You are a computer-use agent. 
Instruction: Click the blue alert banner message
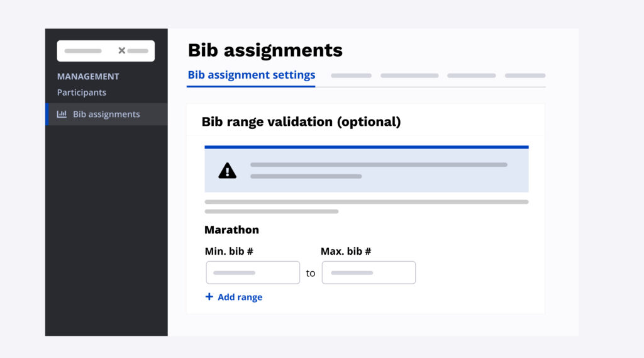379,171
